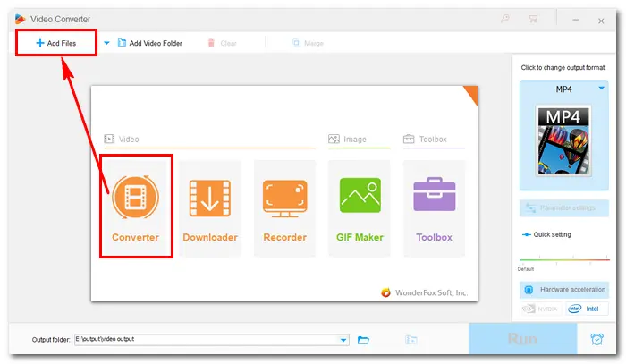Click the Video Converter logo icon
Image resolution: width=626 pixels, height=364 pixels.
click(20, 19)
